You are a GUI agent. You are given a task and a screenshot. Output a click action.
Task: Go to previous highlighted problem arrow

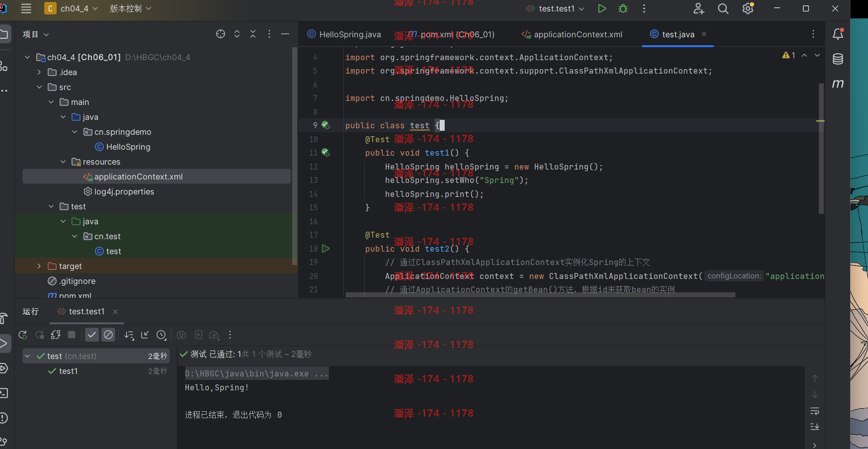pos(804,55)
